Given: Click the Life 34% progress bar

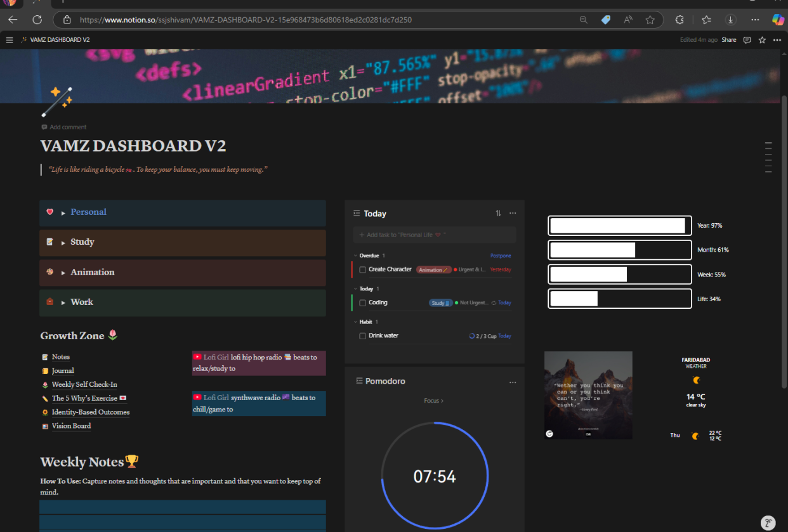Looking at the screenshot, I should pyautogui.click(x=619, y=299).
